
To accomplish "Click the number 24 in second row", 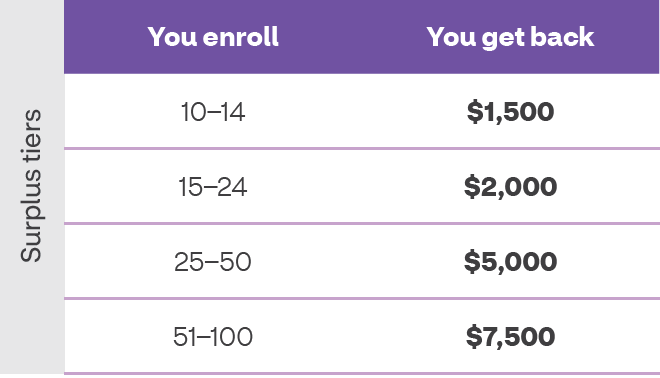I will coord(232,187).
